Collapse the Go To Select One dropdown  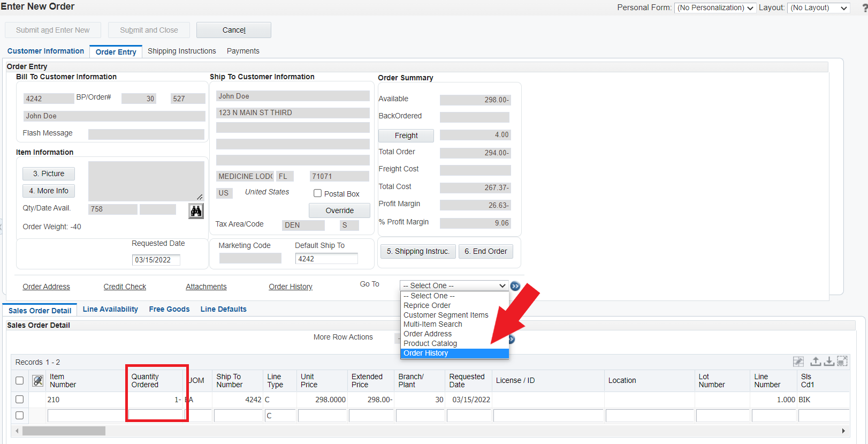454,286
